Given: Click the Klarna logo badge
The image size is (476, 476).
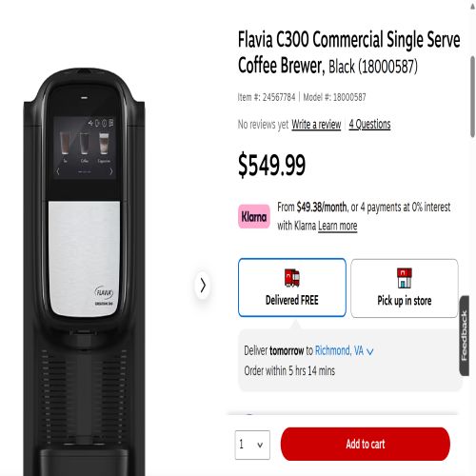Looking at the screenshot, I should pos(254,217).
